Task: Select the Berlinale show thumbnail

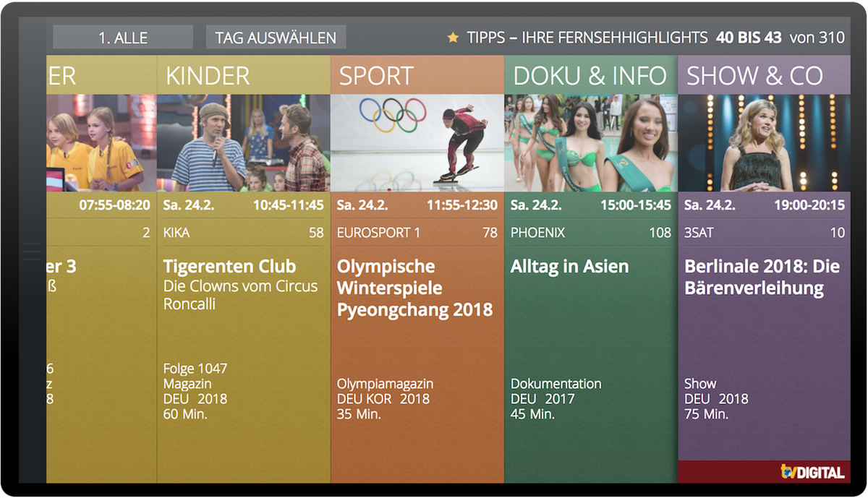Action: click(x=764, y=143)
